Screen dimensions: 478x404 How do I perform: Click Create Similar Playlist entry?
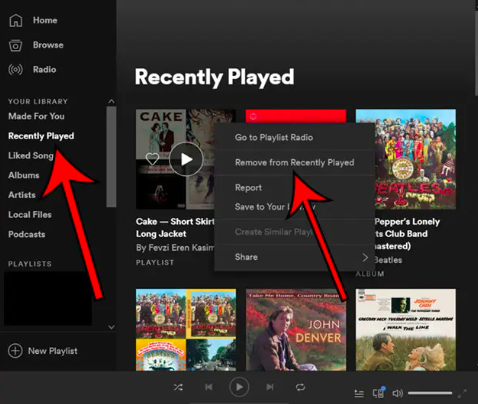[274, 232]
